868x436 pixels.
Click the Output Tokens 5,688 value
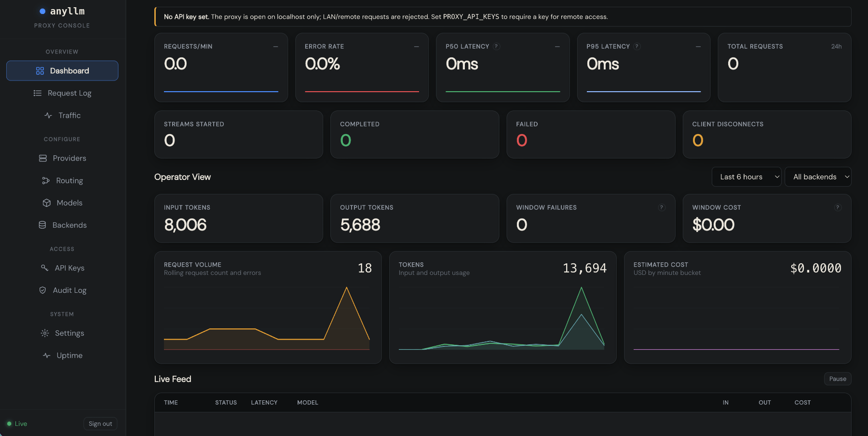coord(360,225)
